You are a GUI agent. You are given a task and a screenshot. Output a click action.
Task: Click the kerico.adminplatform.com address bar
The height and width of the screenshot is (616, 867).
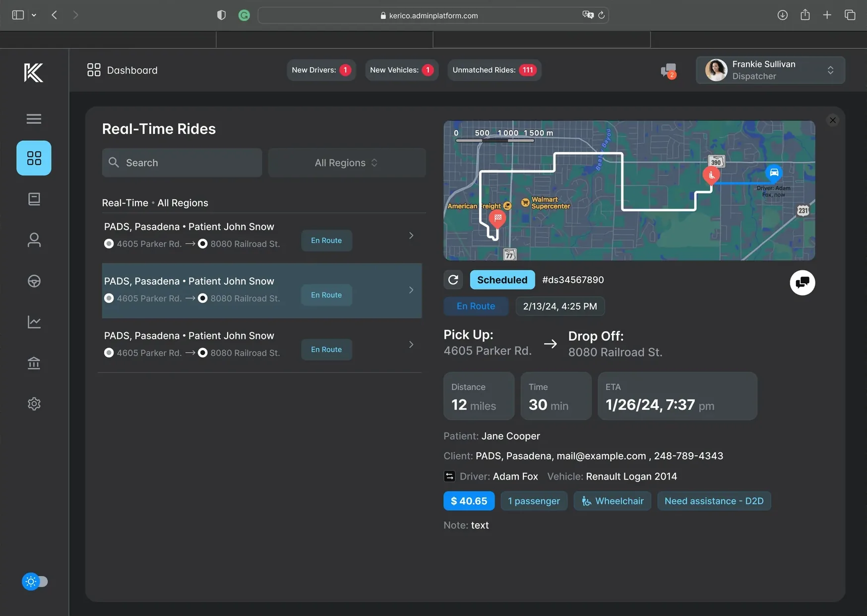(x=433, y=15)
